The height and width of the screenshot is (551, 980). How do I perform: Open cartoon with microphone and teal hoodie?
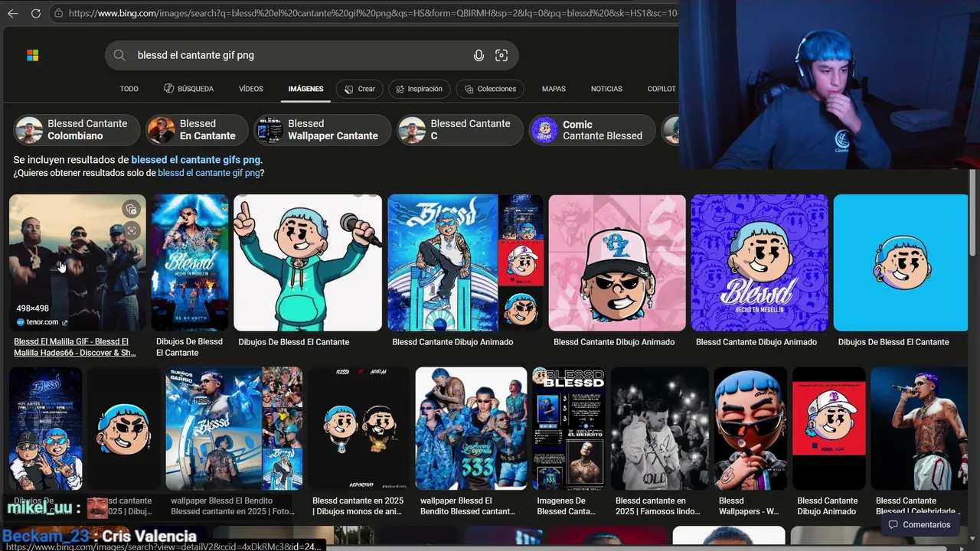point(308,262)
